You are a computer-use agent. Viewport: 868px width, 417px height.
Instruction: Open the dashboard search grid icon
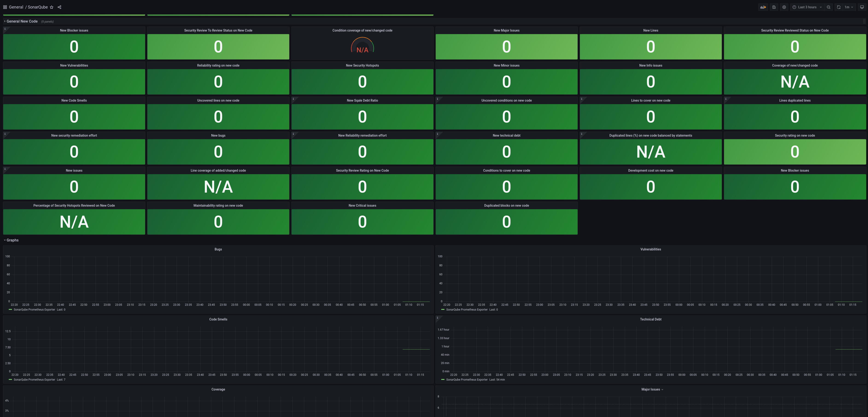pos(5,7)
